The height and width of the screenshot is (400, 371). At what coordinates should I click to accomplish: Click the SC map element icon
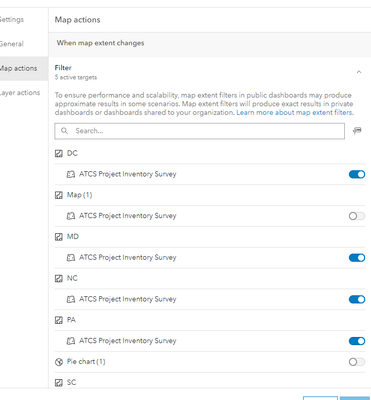coord(59,382)
